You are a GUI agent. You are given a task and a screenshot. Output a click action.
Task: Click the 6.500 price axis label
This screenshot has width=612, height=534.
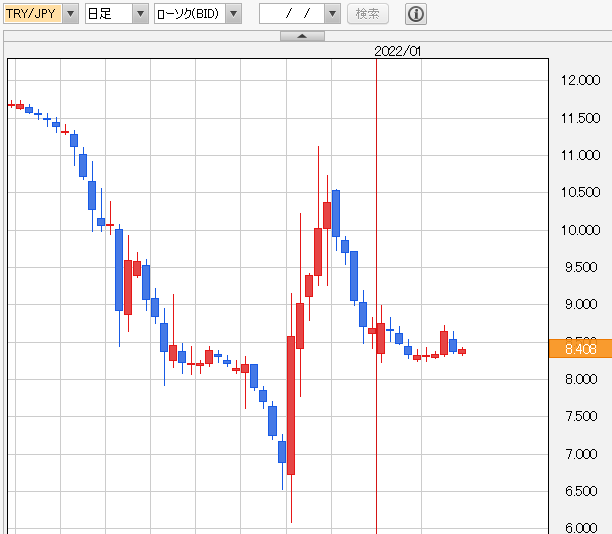click(581, 491)
